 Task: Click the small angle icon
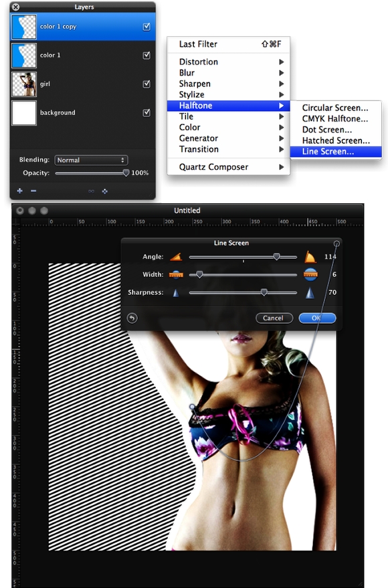176,257
